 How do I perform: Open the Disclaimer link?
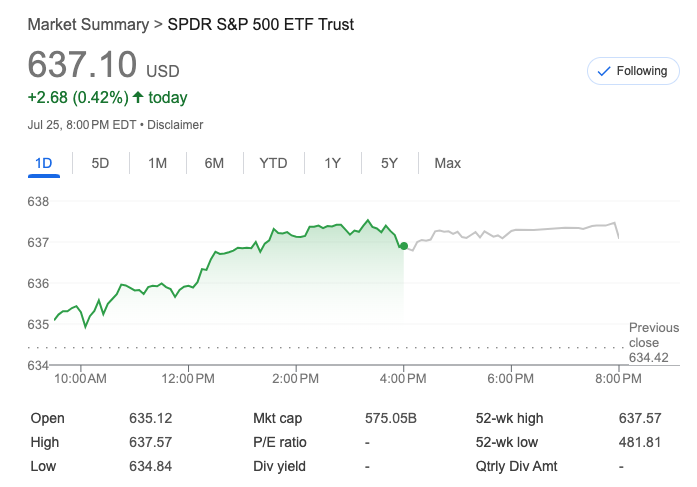pyautogui.click(x=177, y=125)
